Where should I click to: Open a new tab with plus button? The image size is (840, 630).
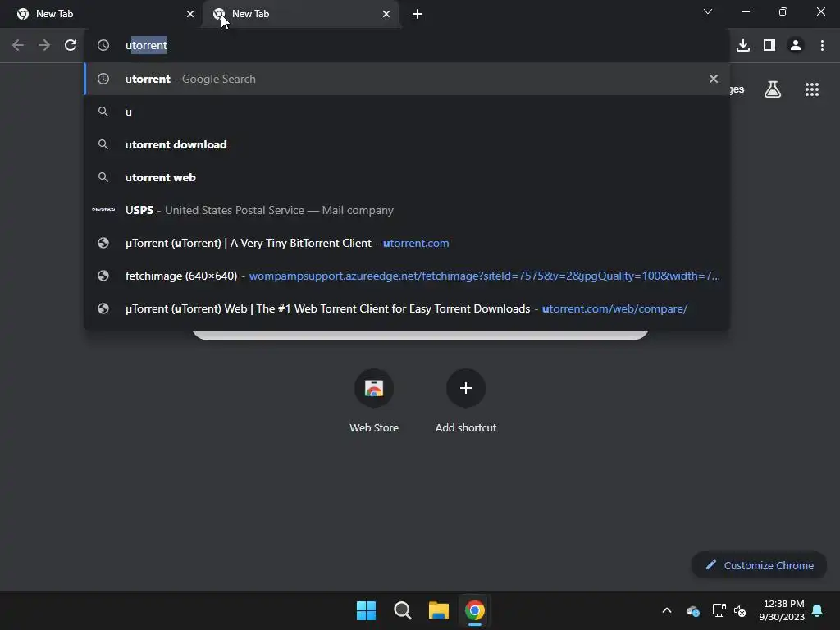coord(418,14)
